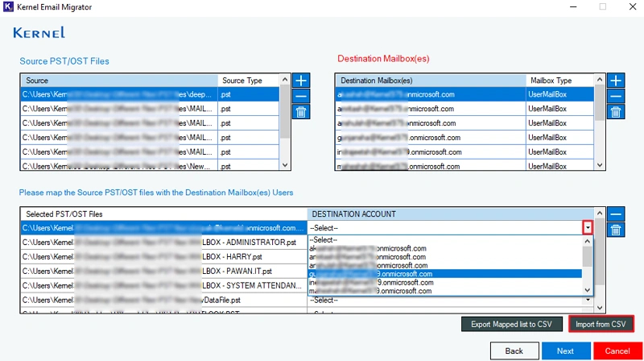The height and width of the screenshot is (361, 644).
Task: Click dropdown list scrollbar up arrow
Action: point(588,241)
